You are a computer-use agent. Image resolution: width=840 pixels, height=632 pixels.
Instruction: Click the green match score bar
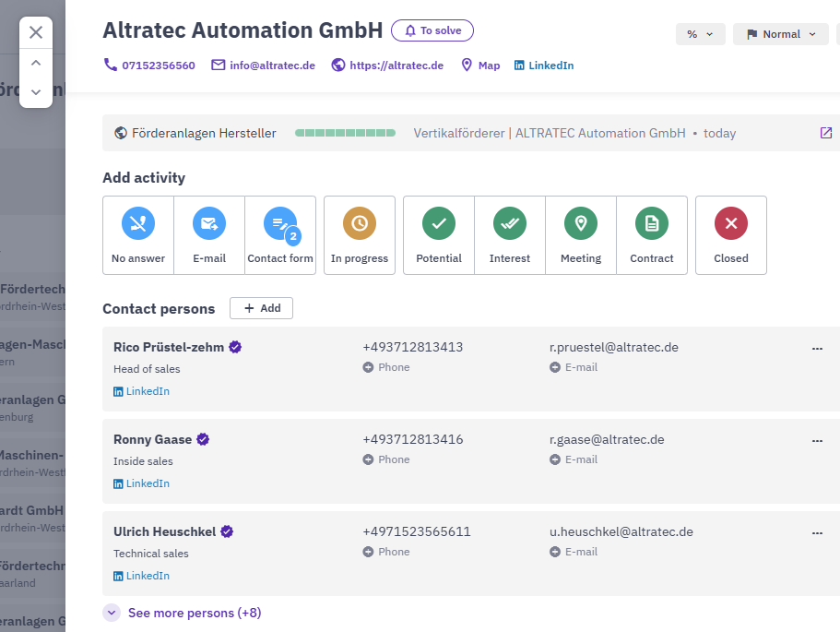coord(345,133)
